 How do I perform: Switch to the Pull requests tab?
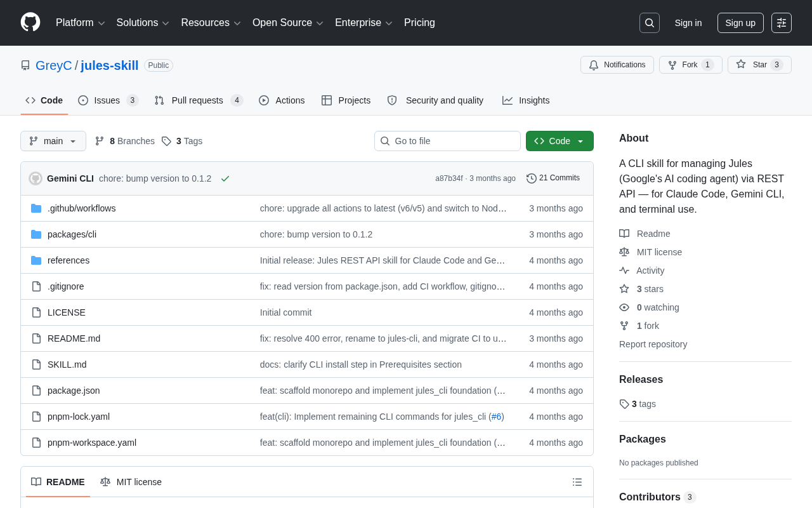(x=199, y=100)
